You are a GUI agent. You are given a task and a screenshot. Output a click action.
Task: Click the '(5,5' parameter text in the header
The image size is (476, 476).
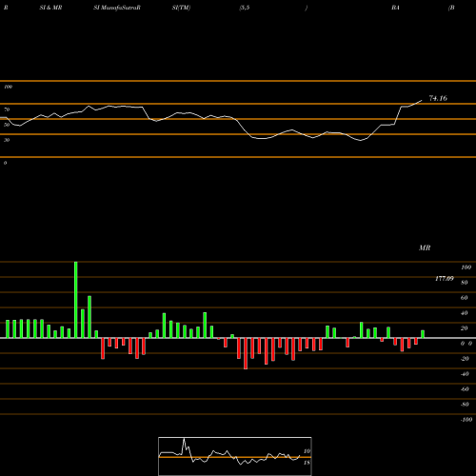pyautogui.click(x=245, y=8)
